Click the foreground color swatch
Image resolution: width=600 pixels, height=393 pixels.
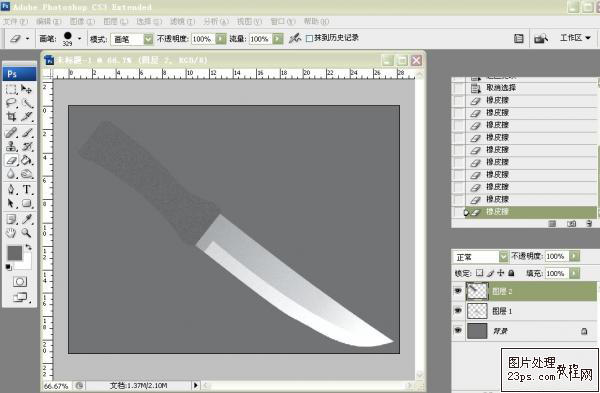click(x=15, y=253)
